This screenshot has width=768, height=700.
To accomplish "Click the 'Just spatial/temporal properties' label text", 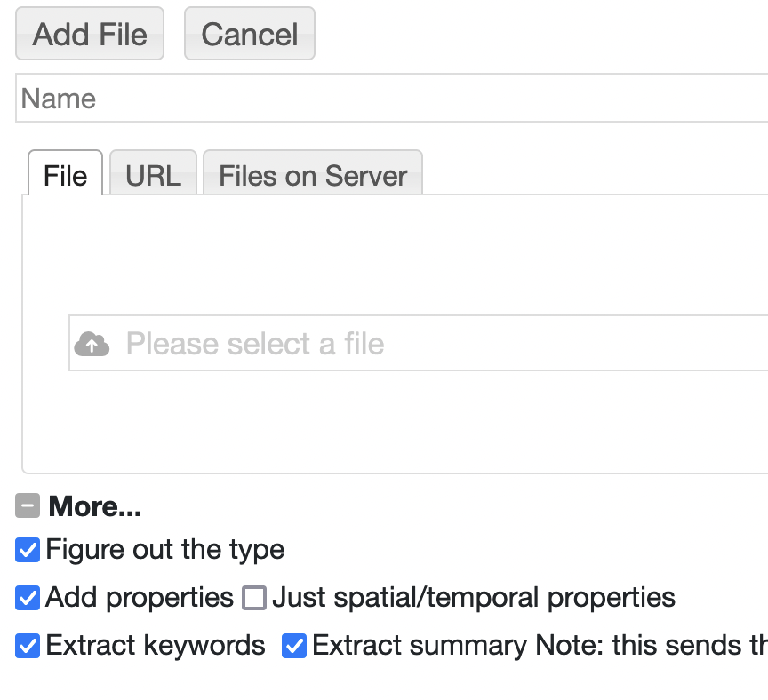I will coord(474,598).
